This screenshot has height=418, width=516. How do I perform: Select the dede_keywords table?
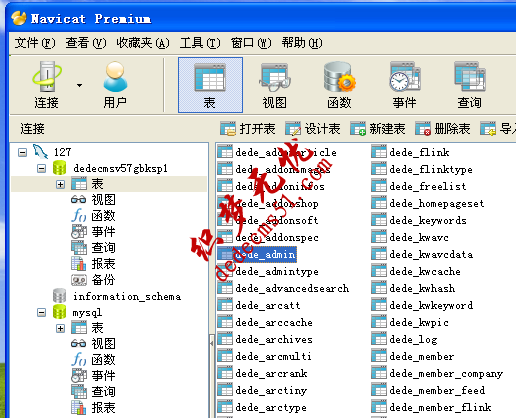[419, 221]
